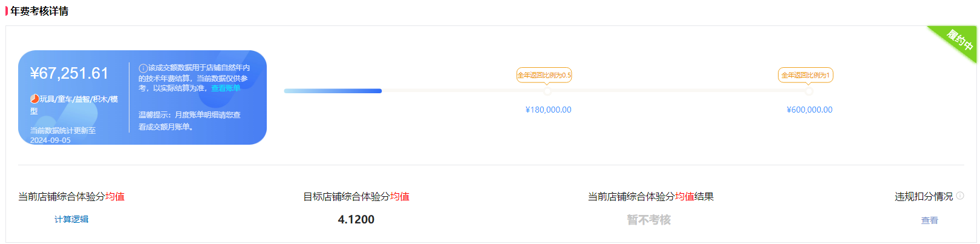This screenshot has height=244, width=980.
Task: Click the 目标店铺综合体验分均值 heading
Action: (356, 196)
